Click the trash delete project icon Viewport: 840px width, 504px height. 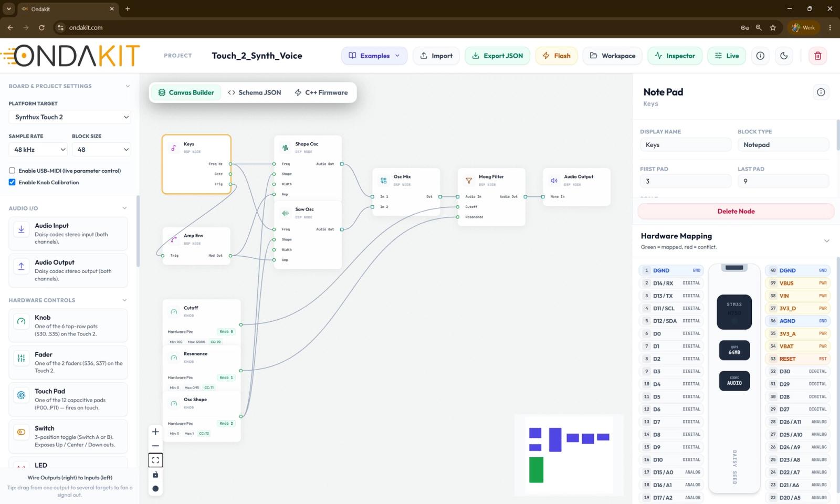coord(817,56)
